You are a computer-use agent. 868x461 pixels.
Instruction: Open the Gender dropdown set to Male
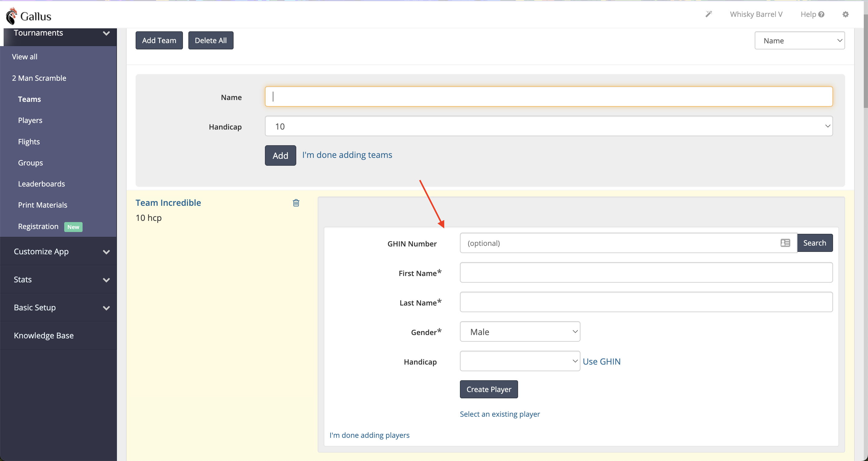click(520, 332)
